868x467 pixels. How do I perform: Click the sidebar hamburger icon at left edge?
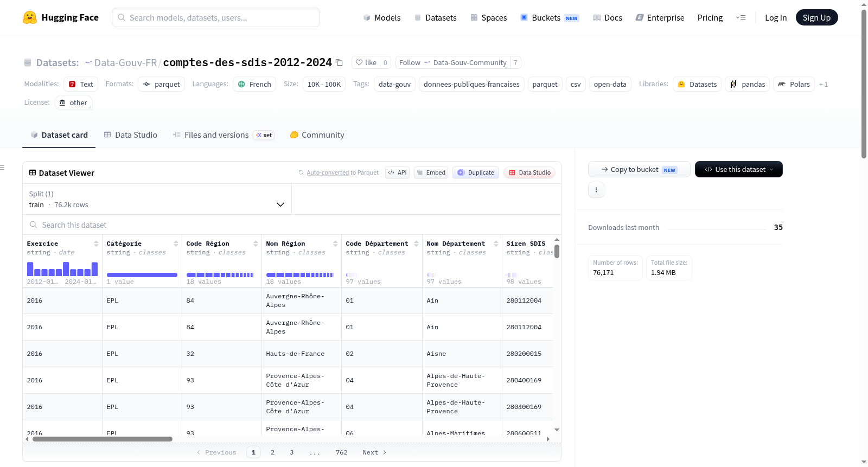pos(3,168)
